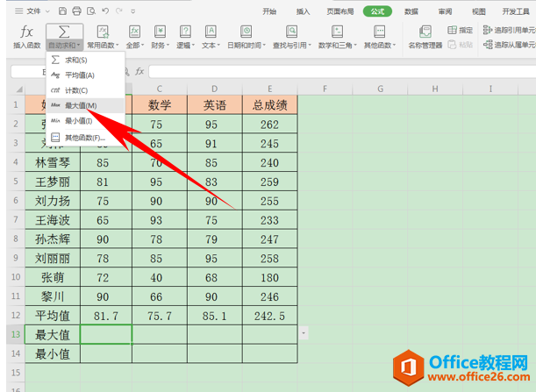The height and width of the screenshot is (392, 536).
Task: Click the cell 最小值 in row 14
Action: [53, 353]
